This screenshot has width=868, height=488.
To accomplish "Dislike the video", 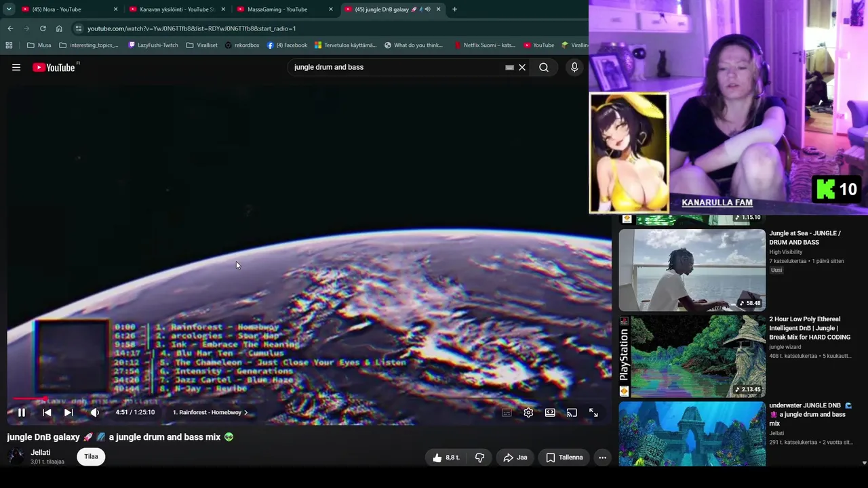I will [x=479, y=457].
